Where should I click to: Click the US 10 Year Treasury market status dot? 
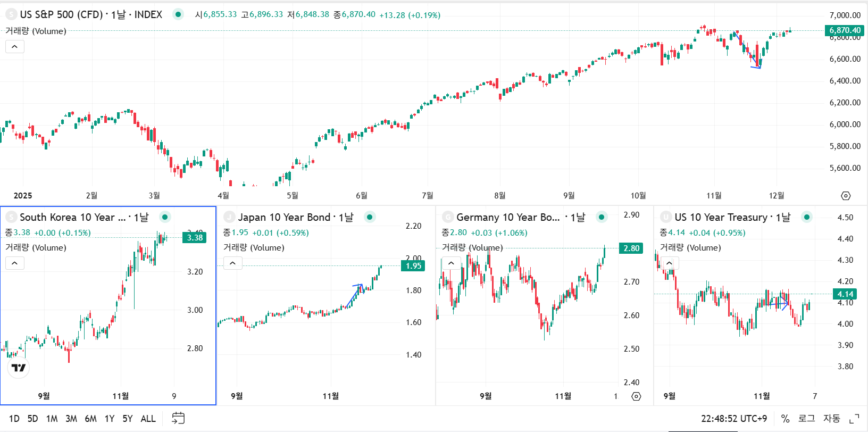click(x=807, y=217)
